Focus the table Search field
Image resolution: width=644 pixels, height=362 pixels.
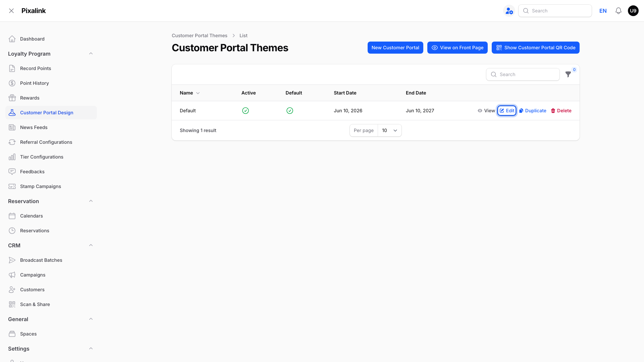coord(523,74)
